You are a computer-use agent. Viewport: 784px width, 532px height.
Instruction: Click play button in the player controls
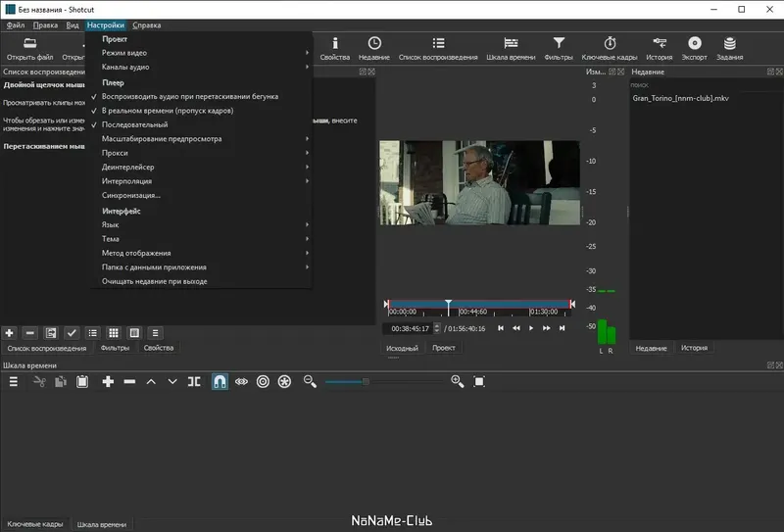pos(531,328)
